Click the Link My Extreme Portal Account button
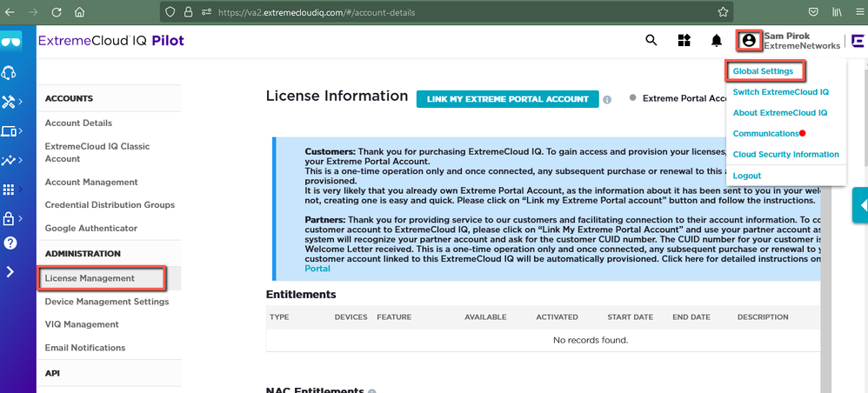This screenshot has height=393, width=868. 508,99
